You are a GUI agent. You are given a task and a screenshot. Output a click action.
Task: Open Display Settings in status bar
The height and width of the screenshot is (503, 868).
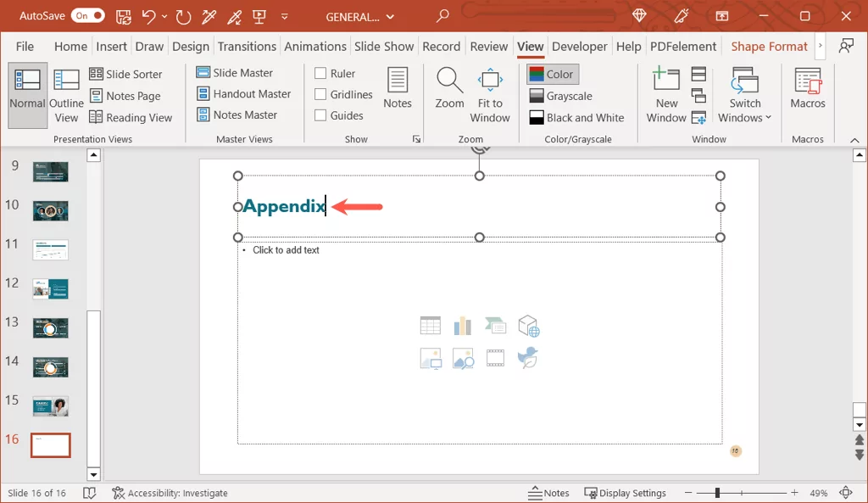pyautogui.click(x=626, y=493)
